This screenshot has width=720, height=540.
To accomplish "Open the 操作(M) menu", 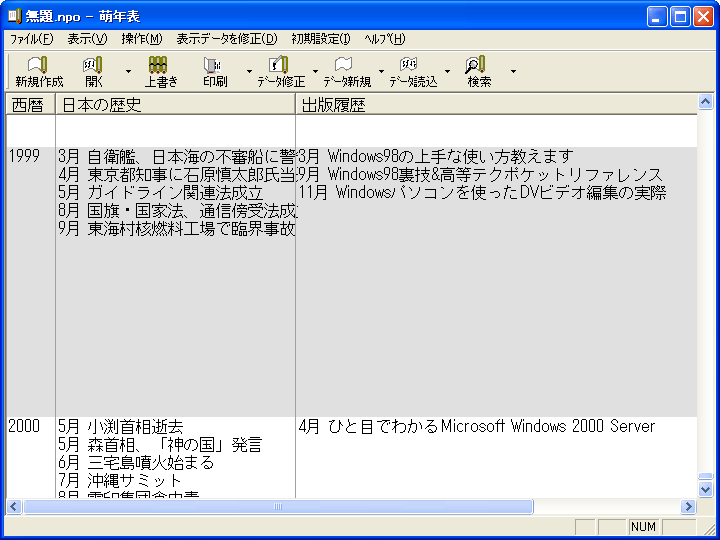I will [x=142, y=39].
